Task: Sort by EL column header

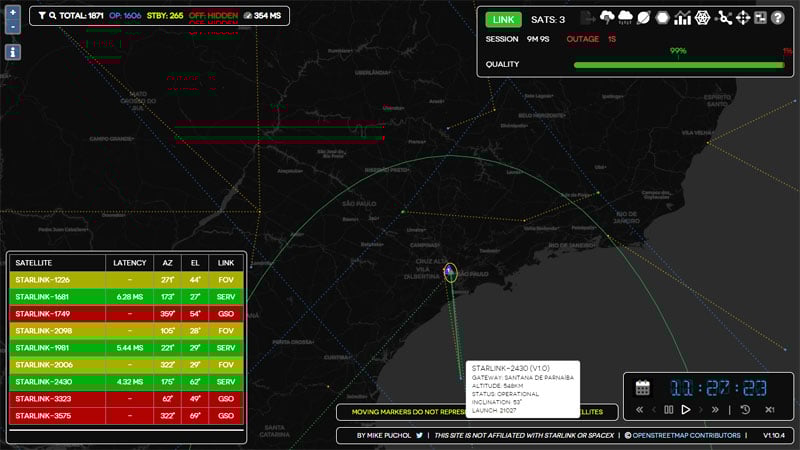Action: coord(195,263)
